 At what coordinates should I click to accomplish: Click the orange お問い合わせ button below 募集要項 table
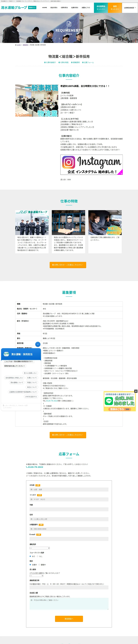point(68,435)
